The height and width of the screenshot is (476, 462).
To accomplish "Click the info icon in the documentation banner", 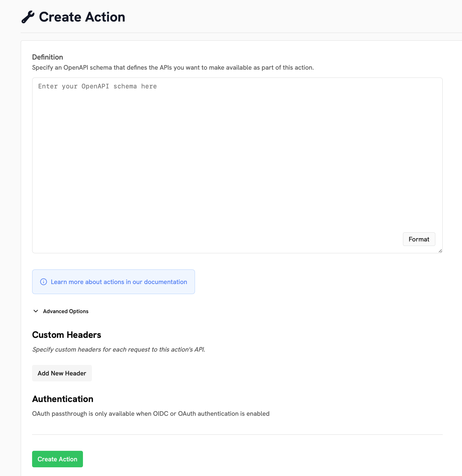I will pos(44,282).
